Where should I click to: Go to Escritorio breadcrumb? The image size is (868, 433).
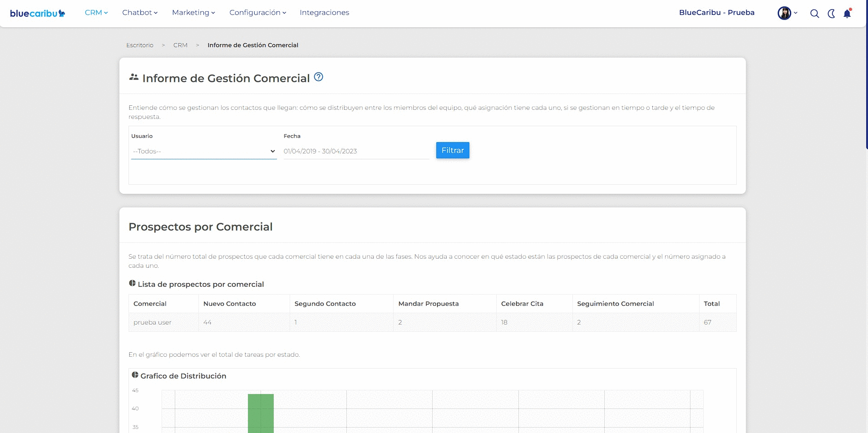[x=140, y=45]
